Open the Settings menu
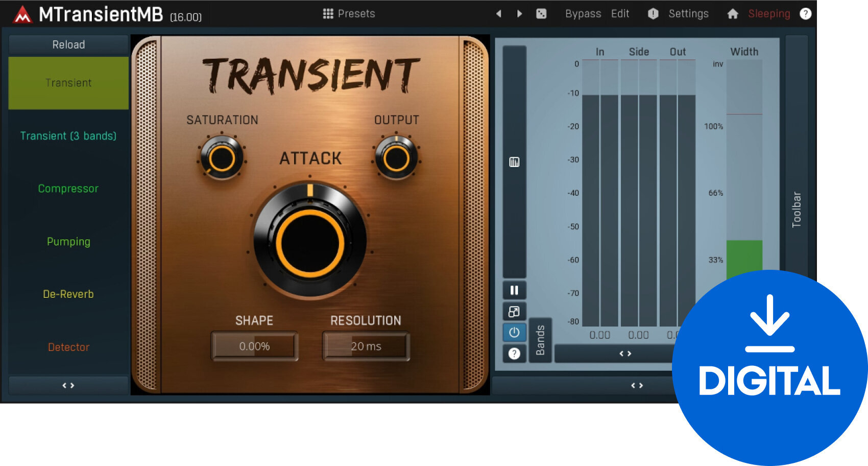Viewport: 868px width, 466px height. click(688, 14)
